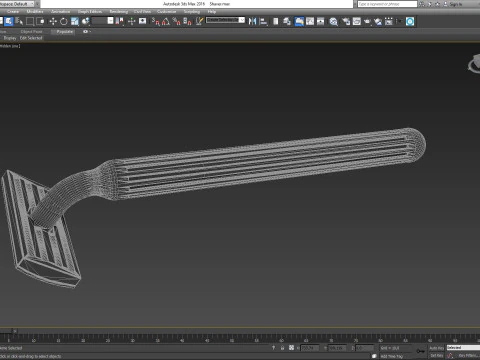Open the Modifiers menu
The image size is (480, 360).
[35, 11]
